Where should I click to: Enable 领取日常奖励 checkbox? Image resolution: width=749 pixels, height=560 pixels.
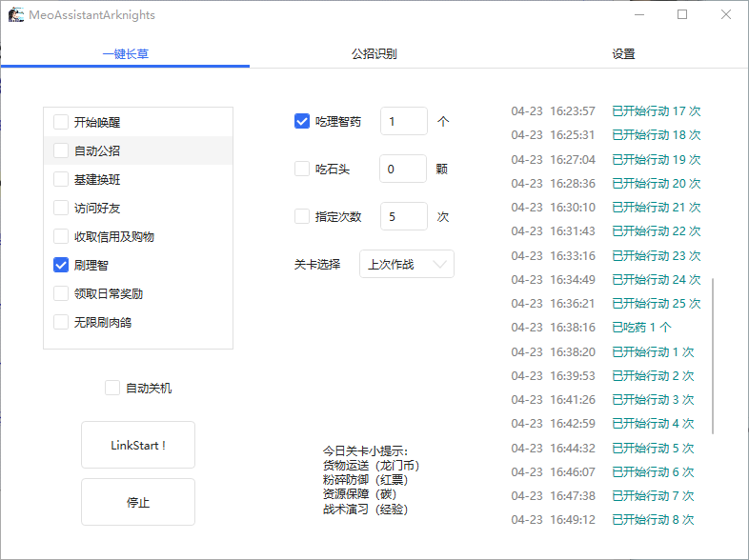[x=61, y=293]
